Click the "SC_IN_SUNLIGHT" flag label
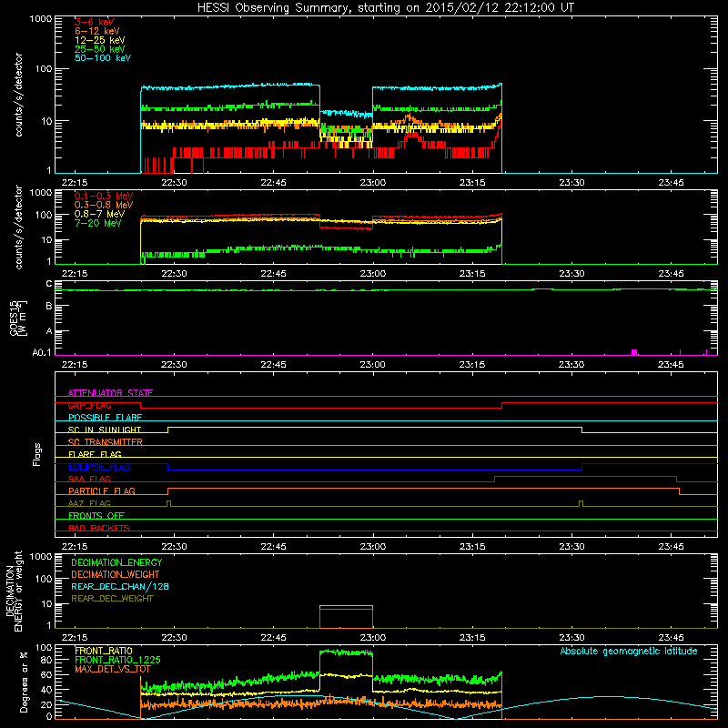The width and height of the screenshot is (728, 728). coord(105,430)
